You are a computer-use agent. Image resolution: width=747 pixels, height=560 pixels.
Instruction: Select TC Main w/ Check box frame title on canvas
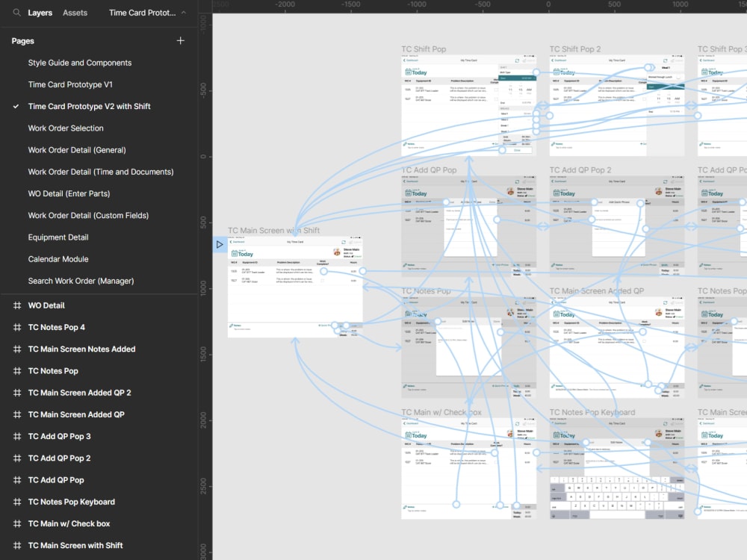coord(441,412)
